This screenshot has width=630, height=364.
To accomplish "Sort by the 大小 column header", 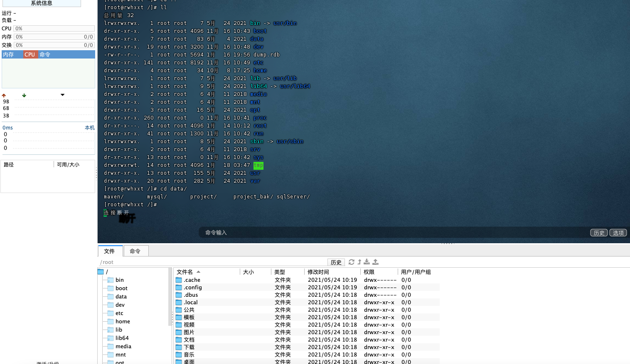I will coord(256,272).
